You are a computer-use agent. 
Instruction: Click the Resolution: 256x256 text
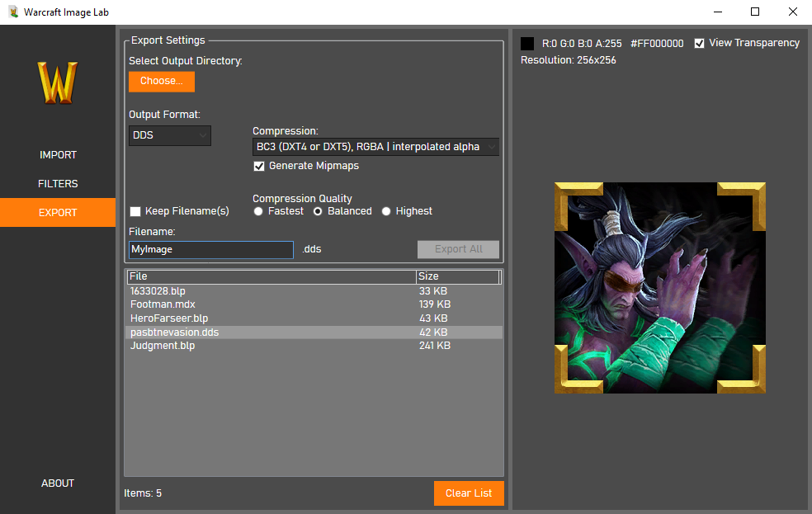coord(568,60)
